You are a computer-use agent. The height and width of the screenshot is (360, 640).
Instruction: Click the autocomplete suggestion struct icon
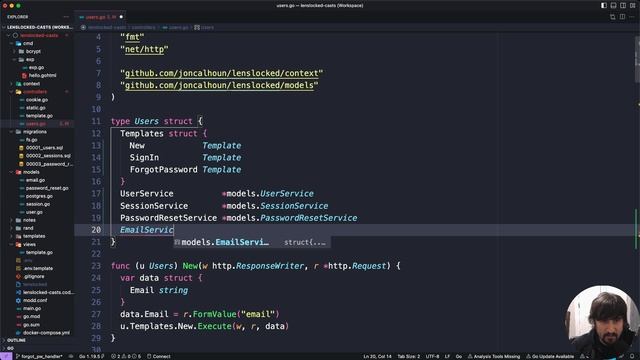coord(177,242)
